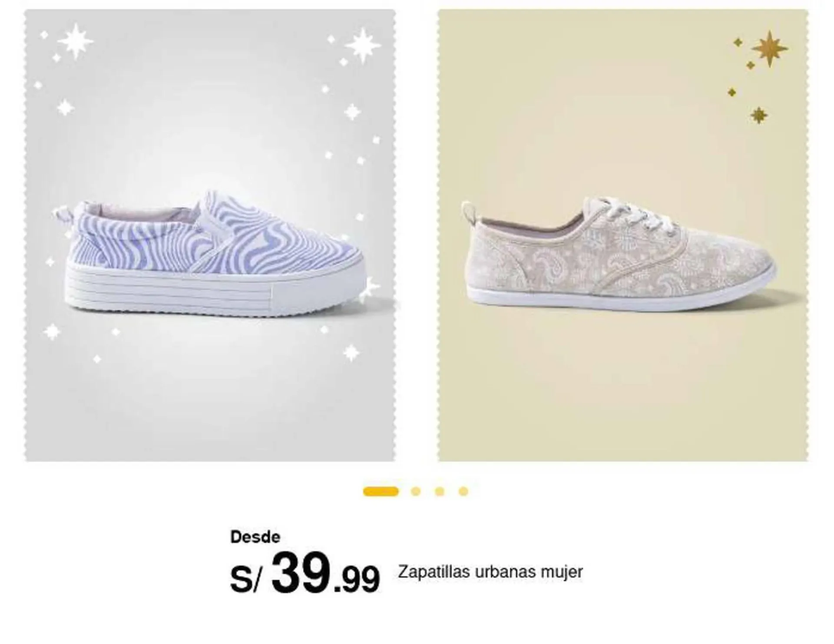The height and width of the screenshot is (644, 834).
Task: Click the large white star top-left of gray card
Action: (x=76, y=41)
